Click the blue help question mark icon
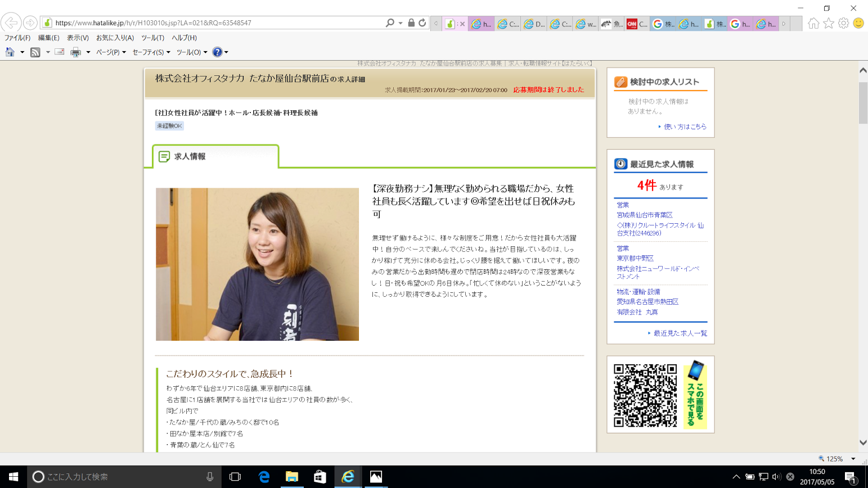This screenshot has width=868, height=488. [x=217, y=52]
